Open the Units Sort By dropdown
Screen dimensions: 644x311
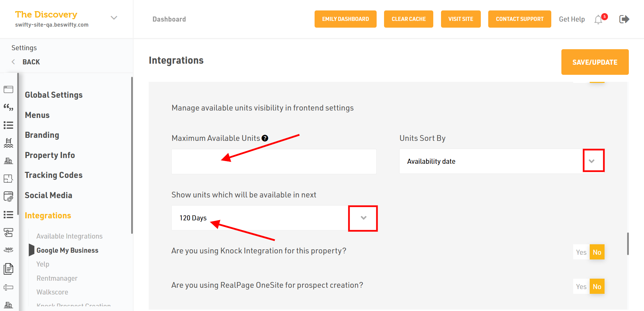tap(593, 161)
